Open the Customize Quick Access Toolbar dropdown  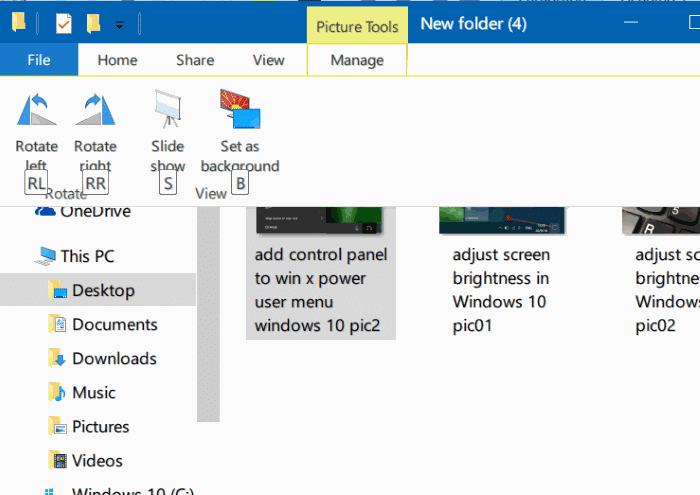(119, 25)
